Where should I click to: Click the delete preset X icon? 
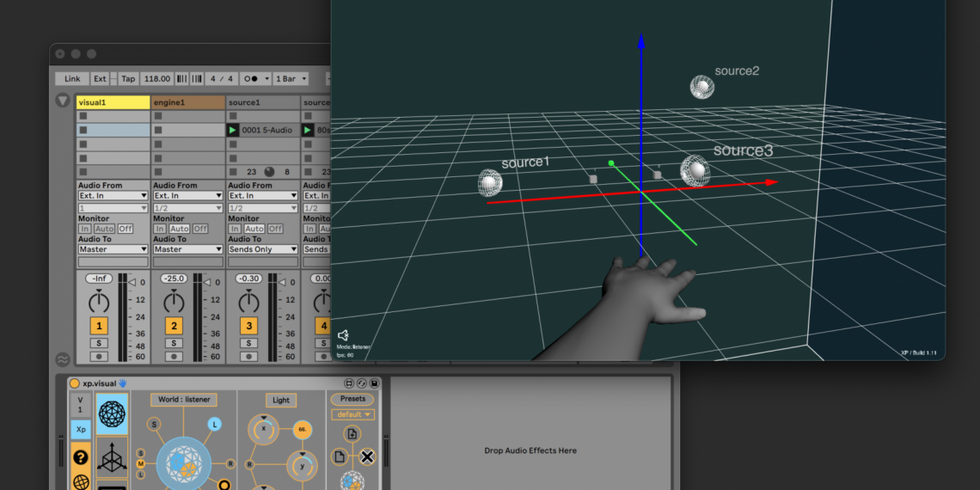click(x=367, y=456)
